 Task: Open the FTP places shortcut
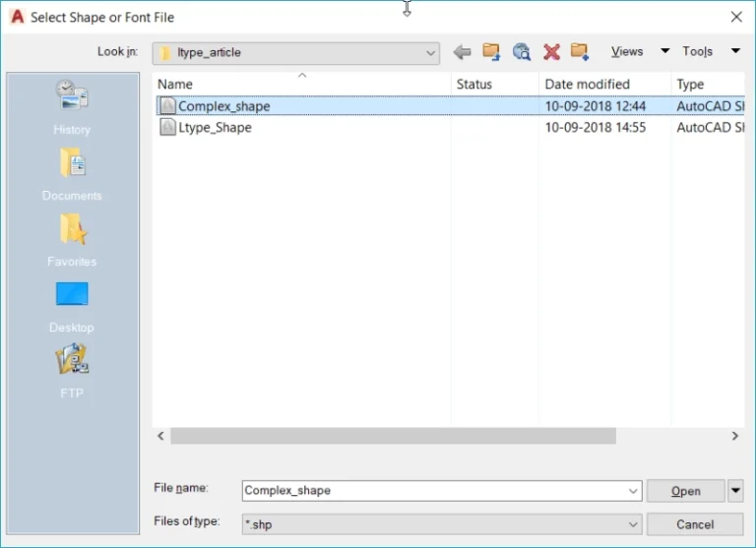(72, 371)
